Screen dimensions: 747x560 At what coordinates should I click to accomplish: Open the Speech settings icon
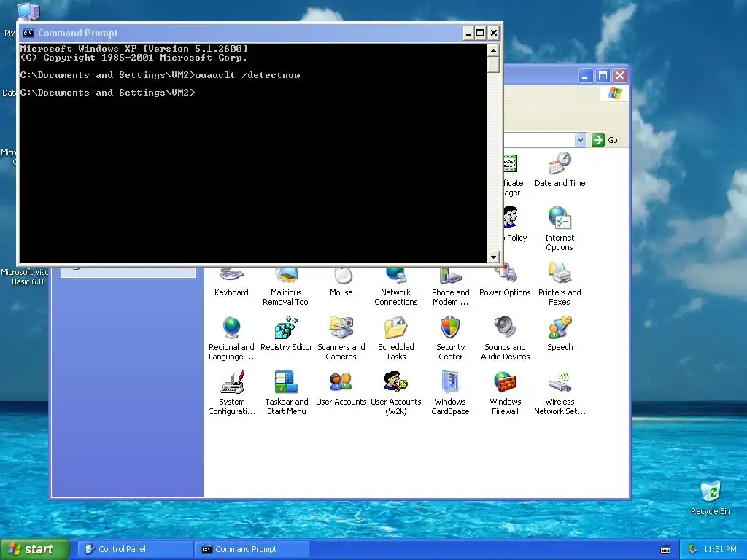click(560, 334)
